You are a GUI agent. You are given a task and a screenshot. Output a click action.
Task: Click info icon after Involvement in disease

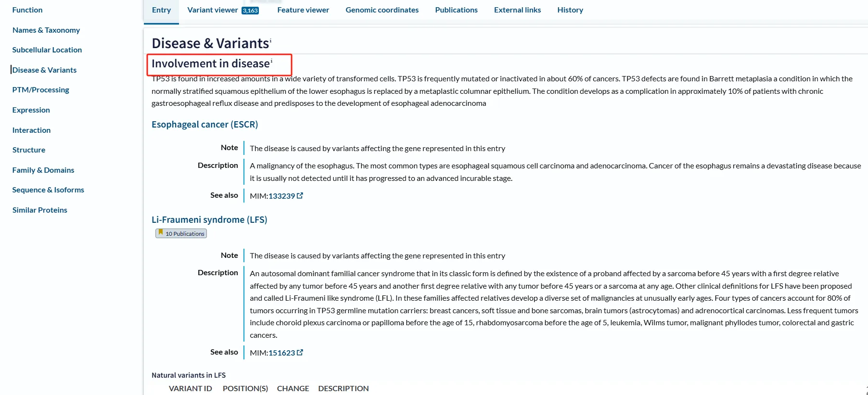tap(271, 61)
